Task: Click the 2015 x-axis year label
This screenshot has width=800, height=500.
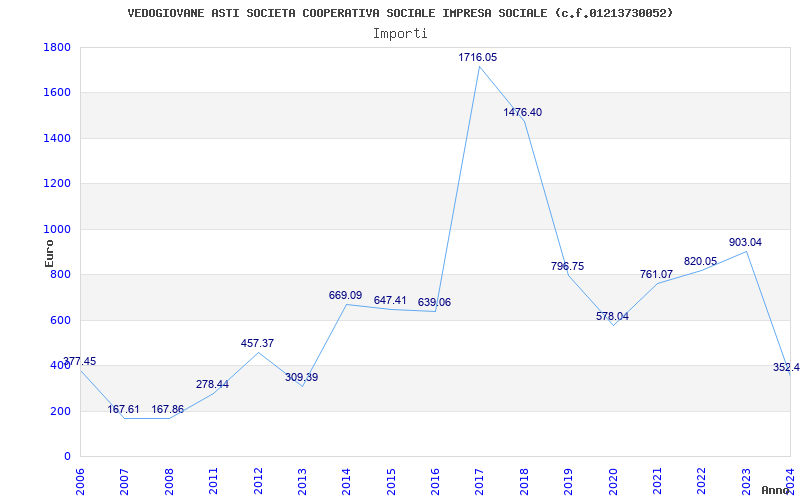Action: point(391,481)
